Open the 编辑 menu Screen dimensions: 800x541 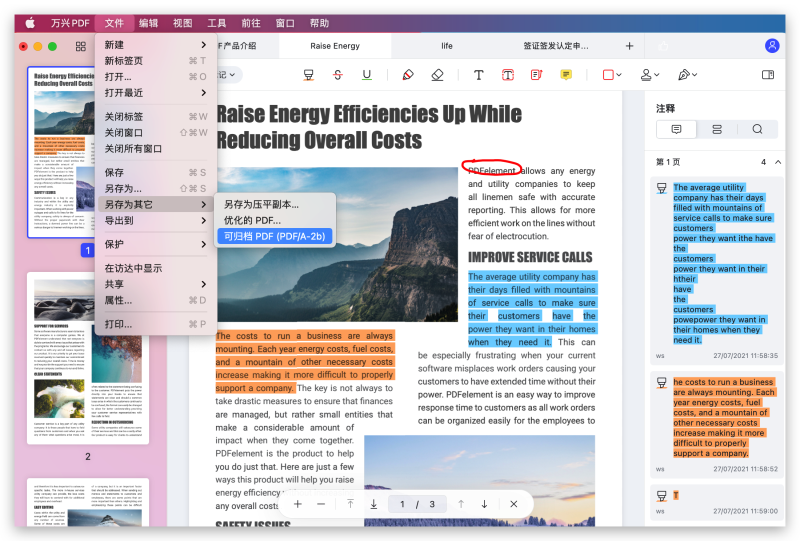pos(148,23)
